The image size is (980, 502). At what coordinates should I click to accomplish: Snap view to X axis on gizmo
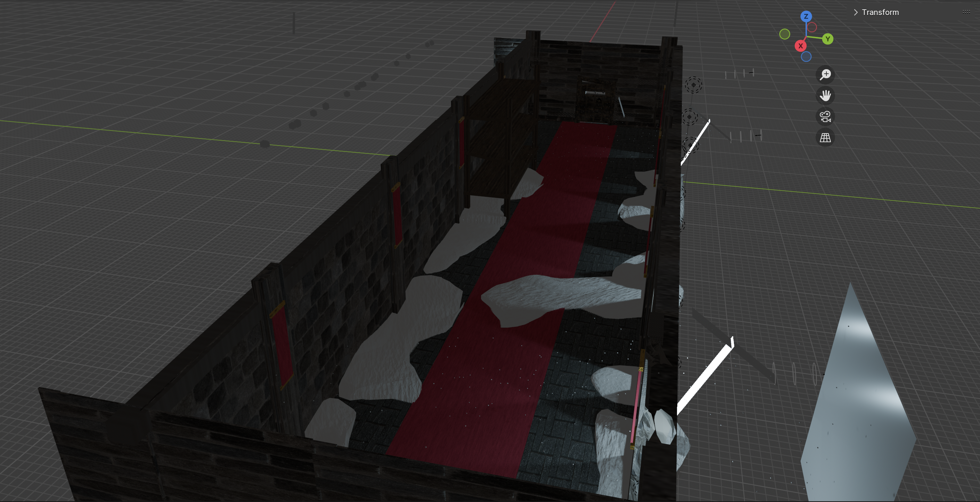(x=800, y=46)
